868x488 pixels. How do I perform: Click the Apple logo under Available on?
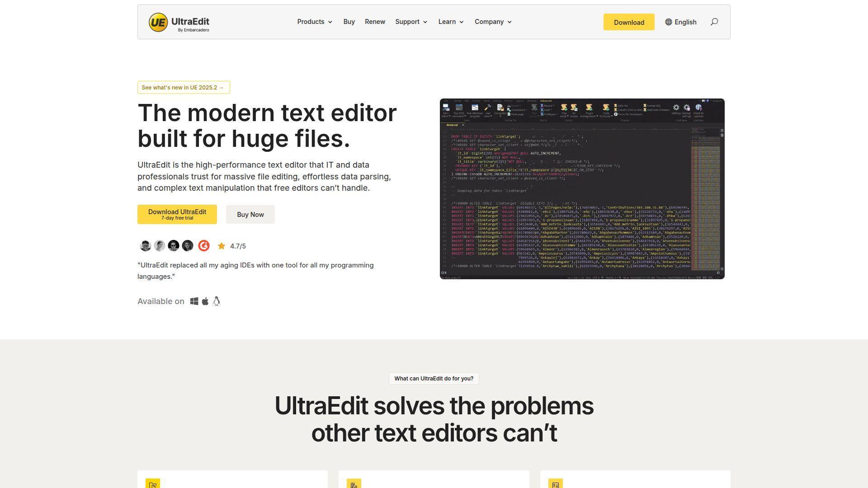tap(205, 301)
